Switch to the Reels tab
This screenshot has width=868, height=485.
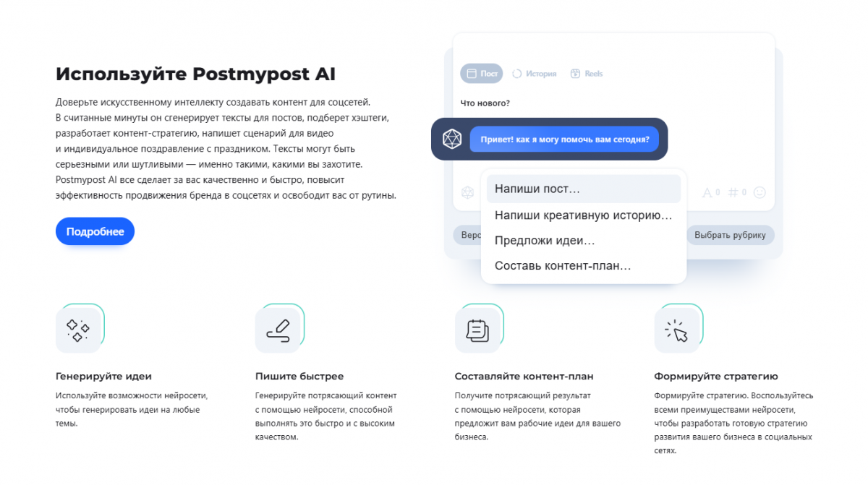pos(587,74)
